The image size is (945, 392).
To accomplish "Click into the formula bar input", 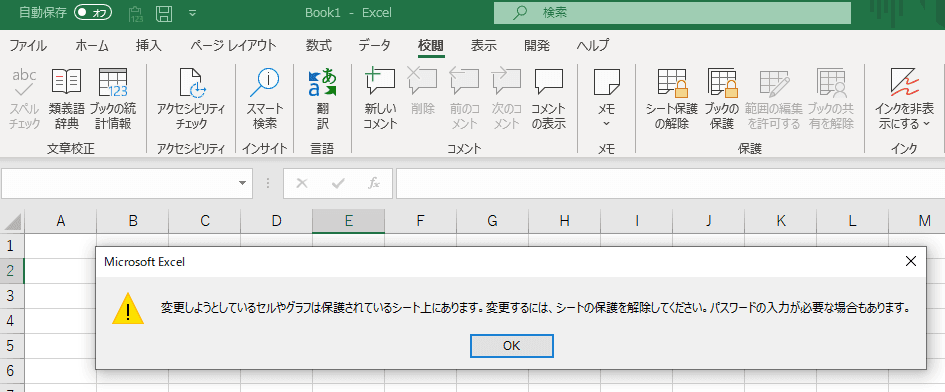I will [x=670, y=183].
